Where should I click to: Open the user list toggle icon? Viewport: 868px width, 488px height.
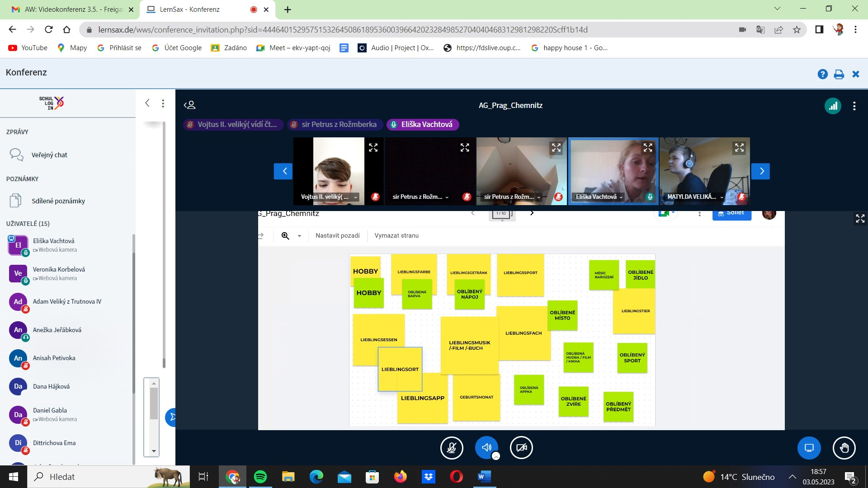(189, 105)
